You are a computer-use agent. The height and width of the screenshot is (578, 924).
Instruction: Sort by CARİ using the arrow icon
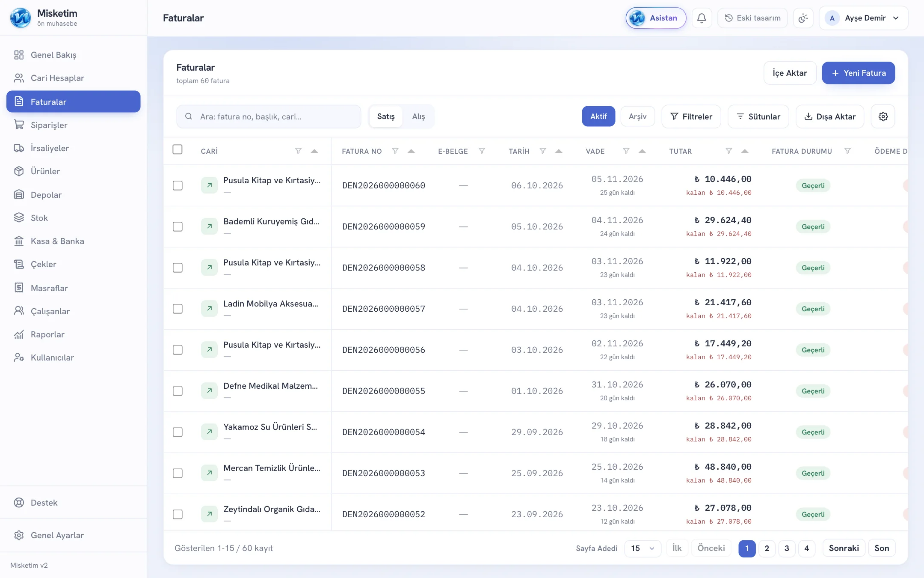[x=314, y=151]
